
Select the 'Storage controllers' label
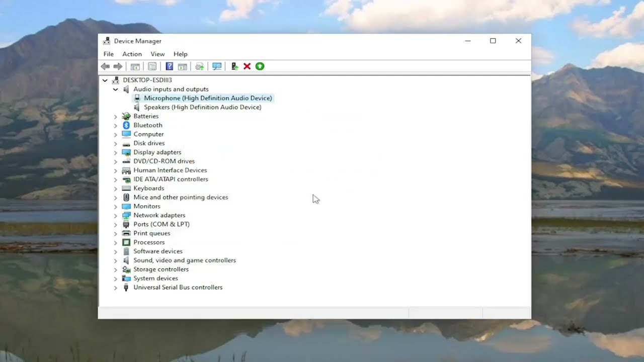(161, 269)
